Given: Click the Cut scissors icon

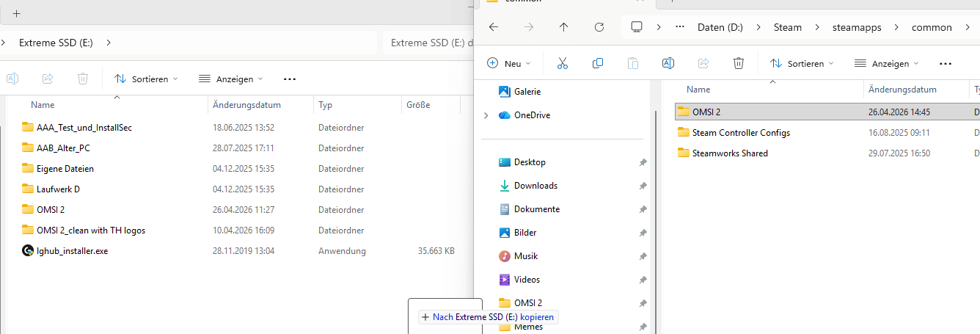Looking at the screenshot, I should coord(563,64).
